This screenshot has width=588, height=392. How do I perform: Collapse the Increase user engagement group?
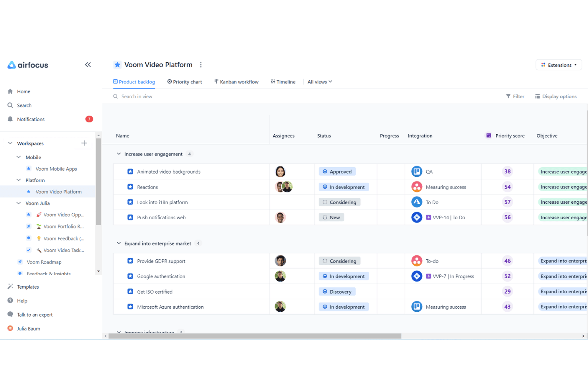pyautogui.click(x=118, y=154)
